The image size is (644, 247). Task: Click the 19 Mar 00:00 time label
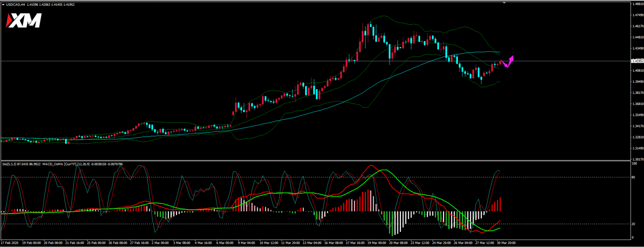[376, 242]
